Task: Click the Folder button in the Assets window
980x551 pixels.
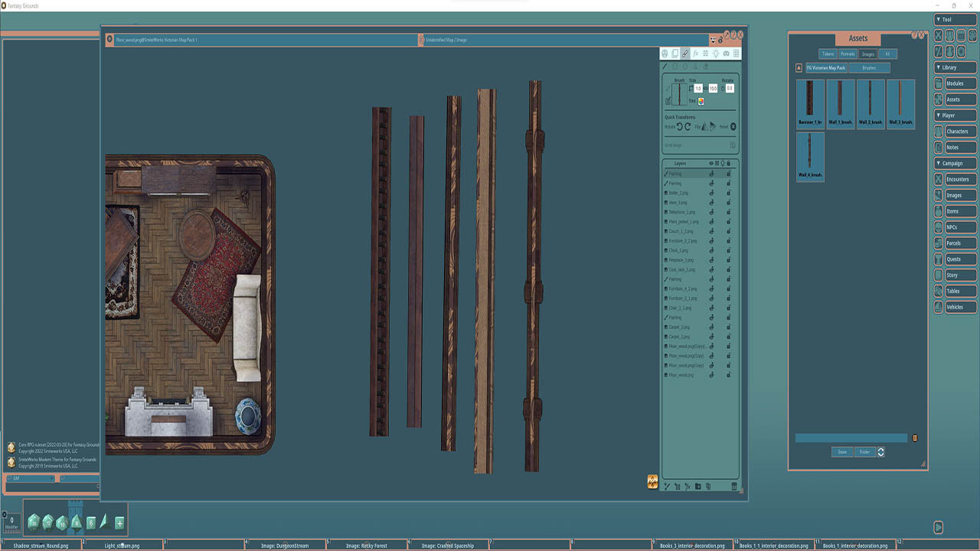Action: click(x=864, y=452)
